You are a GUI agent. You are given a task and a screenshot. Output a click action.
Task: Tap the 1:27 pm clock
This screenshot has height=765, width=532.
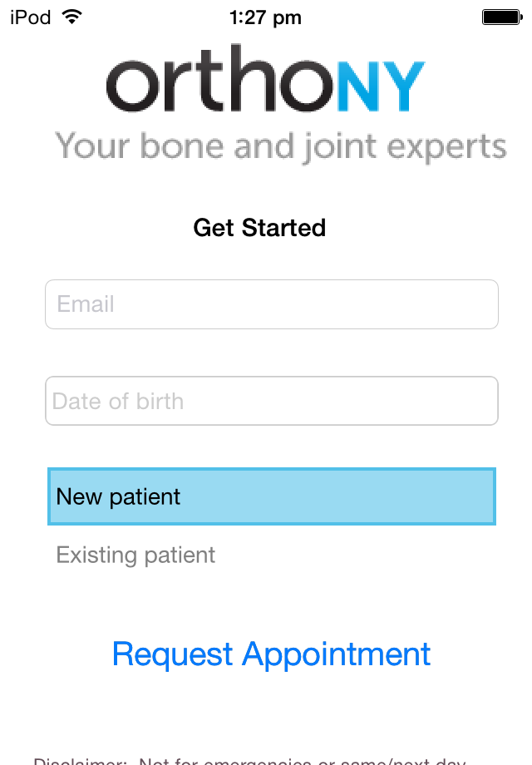[x=265, y=18]
